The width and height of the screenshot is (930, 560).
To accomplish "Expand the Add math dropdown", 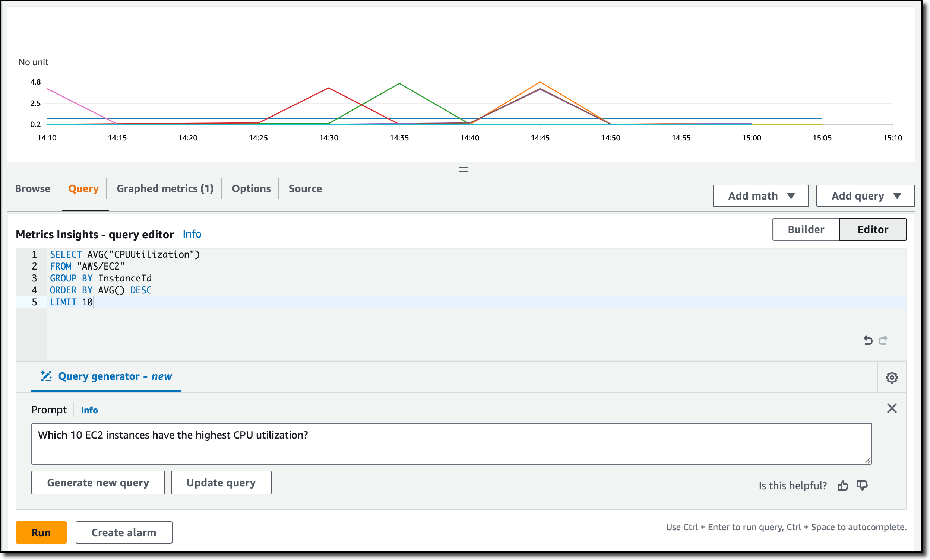I will [760, 196].
